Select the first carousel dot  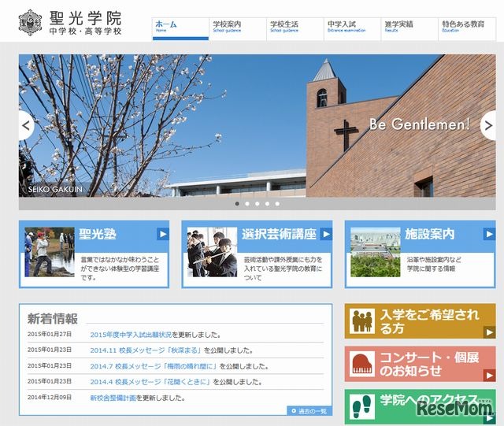pos(237,204)
